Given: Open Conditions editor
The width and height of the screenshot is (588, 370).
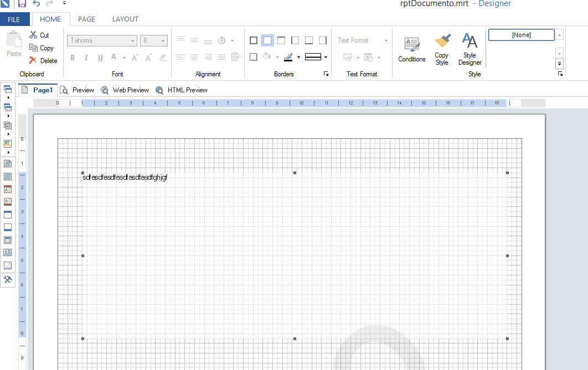Looking at the screenshot, I should 412,50.
